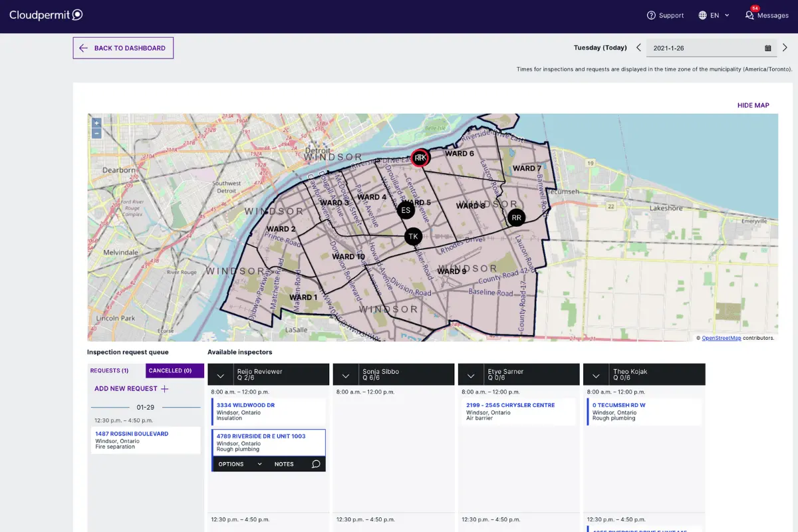Click Available inspectors heading

pyautogui.click(x=239, y=352)
